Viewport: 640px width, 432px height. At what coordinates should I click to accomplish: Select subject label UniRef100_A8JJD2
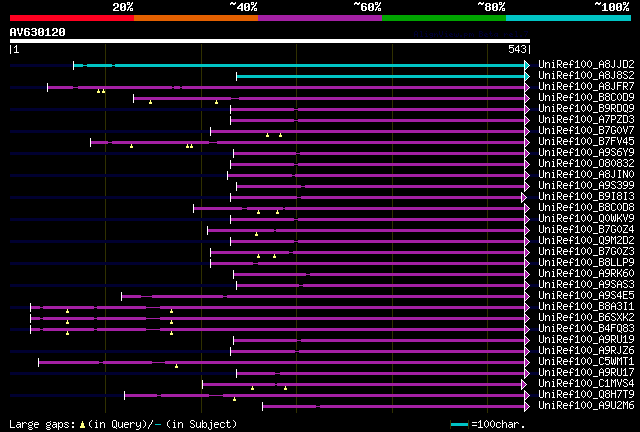tap(586, 64)
